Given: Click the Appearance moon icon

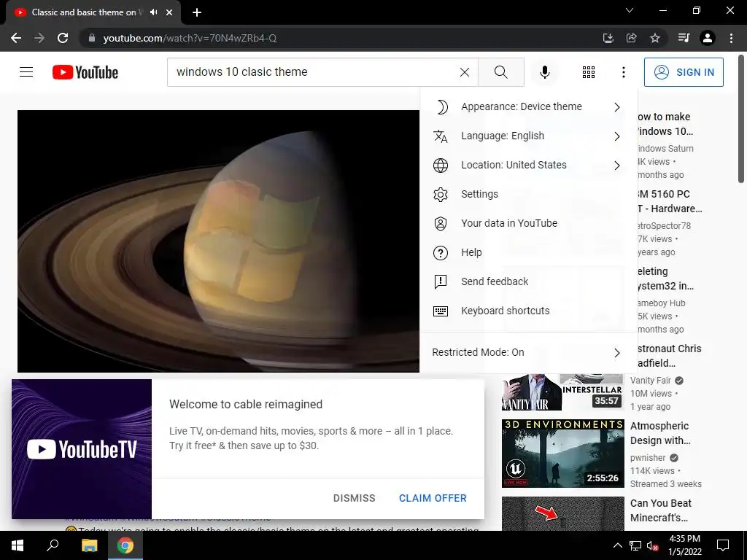Looking at the screenshot, I should 441,106.
